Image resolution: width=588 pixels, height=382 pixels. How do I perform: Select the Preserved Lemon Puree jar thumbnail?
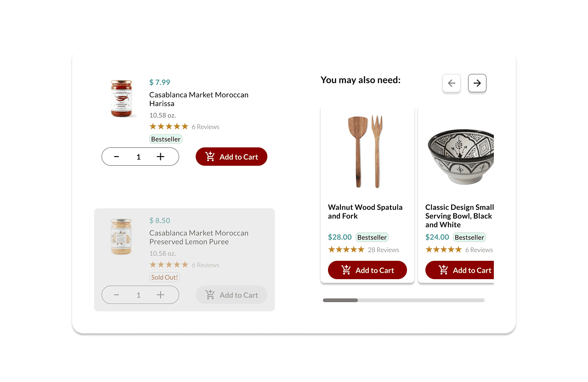121,236
